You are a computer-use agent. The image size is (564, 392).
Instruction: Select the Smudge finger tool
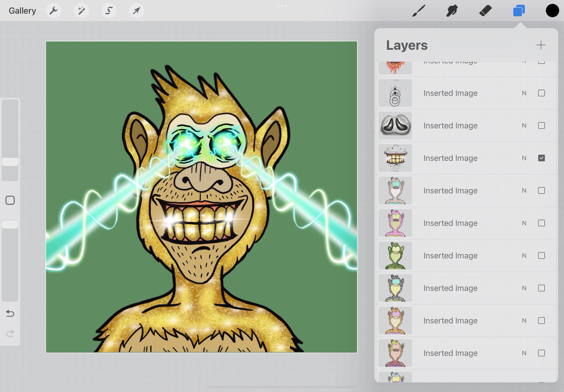coord(452,10)
